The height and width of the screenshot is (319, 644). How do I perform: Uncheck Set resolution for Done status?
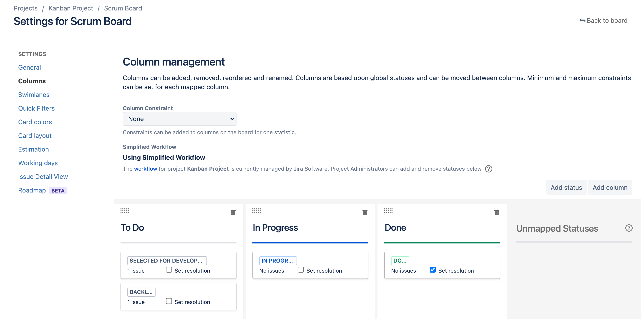coord(433,270)
